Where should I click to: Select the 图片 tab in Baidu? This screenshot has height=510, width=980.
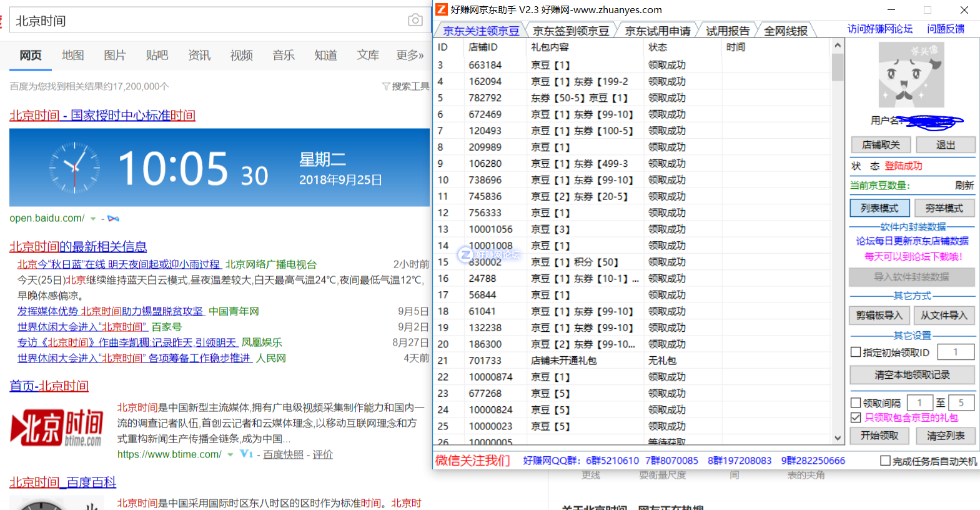[x=114, y=55]
